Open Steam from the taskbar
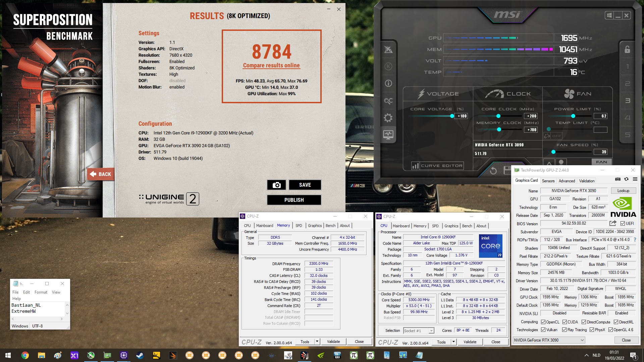 point(140,355)
